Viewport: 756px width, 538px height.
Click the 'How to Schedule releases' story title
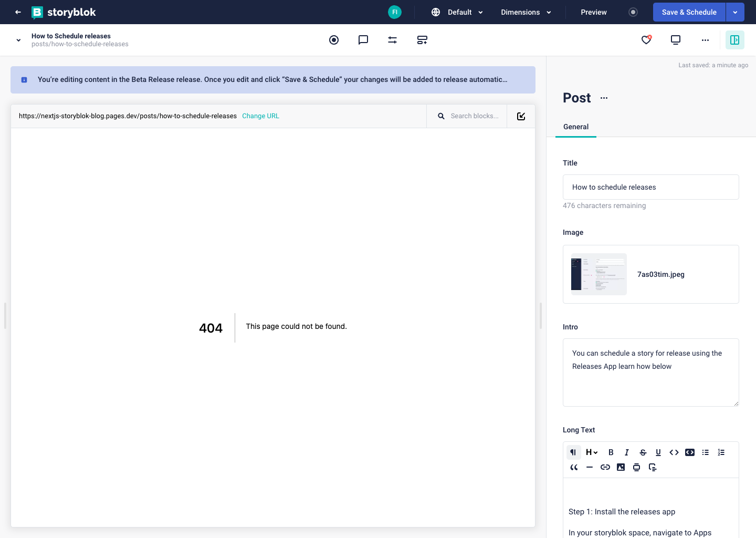(71, 36)
